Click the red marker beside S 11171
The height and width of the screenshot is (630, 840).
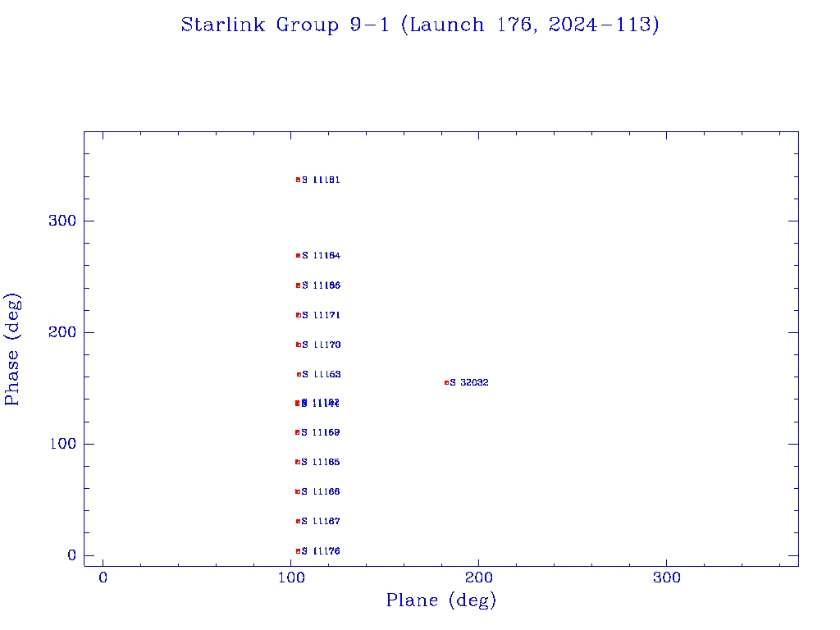pos(299,315)
